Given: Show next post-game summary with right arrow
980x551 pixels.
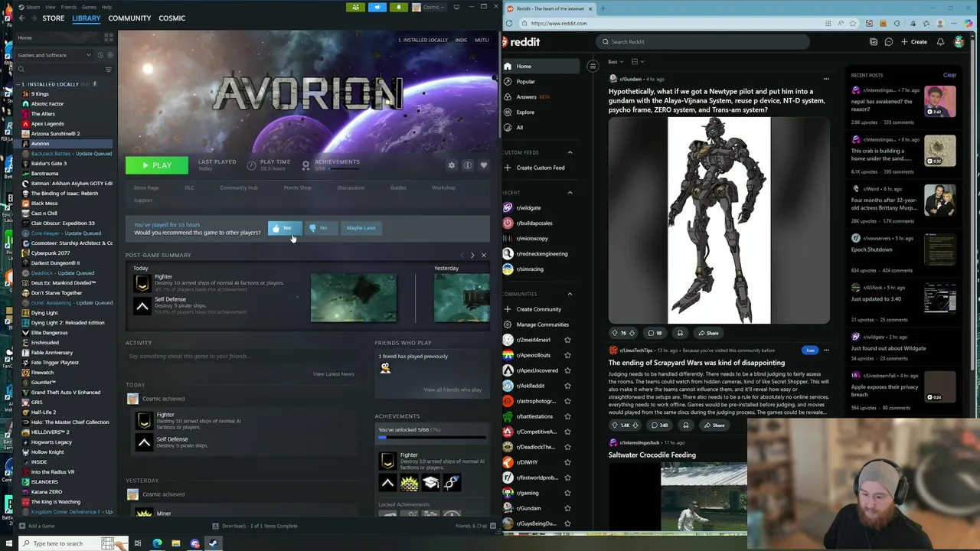Looking at the screenshot, I should [472, 255].
